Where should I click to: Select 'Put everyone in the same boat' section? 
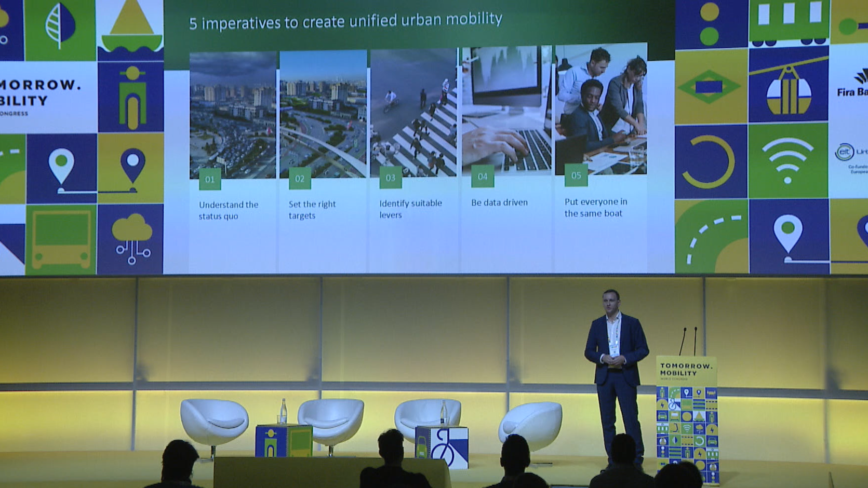point(595,207)
